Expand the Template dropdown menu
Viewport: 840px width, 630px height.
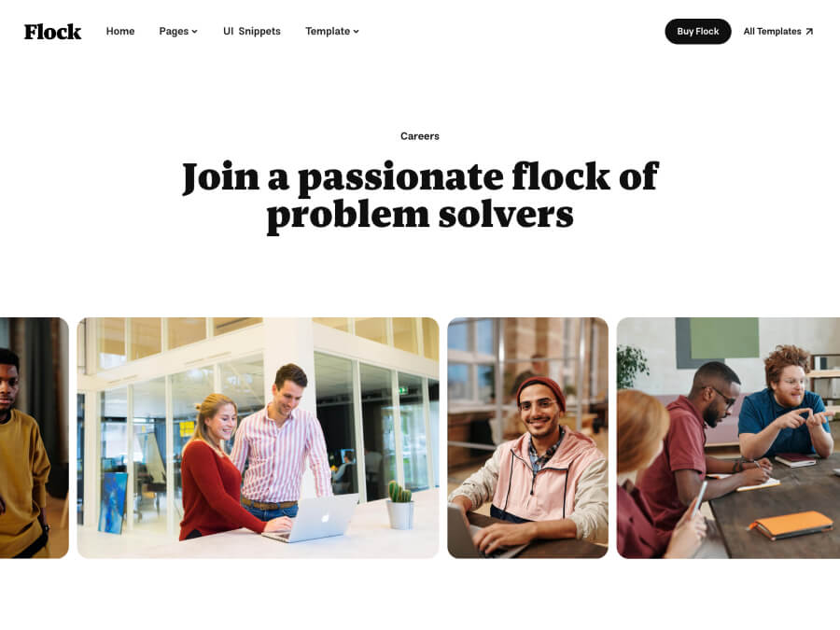pyautogui.click(x=332, y=31)
